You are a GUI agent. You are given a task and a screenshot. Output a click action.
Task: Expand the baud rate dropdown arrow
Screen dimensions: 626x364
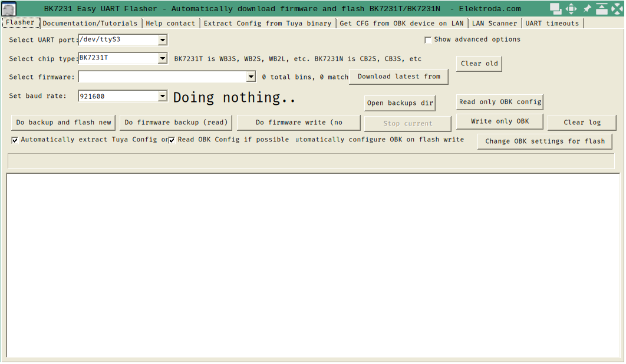click(163, 97)
